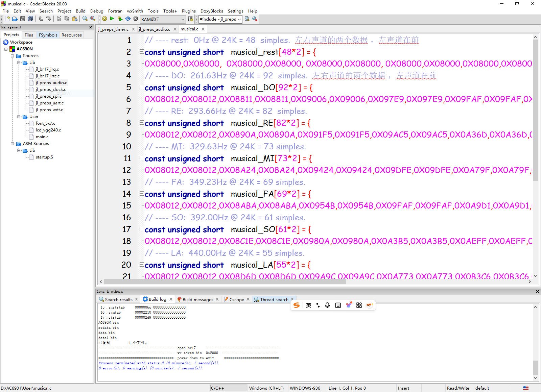
Task: Collapse the Sources folder in project tree
Action: point(13,56)
